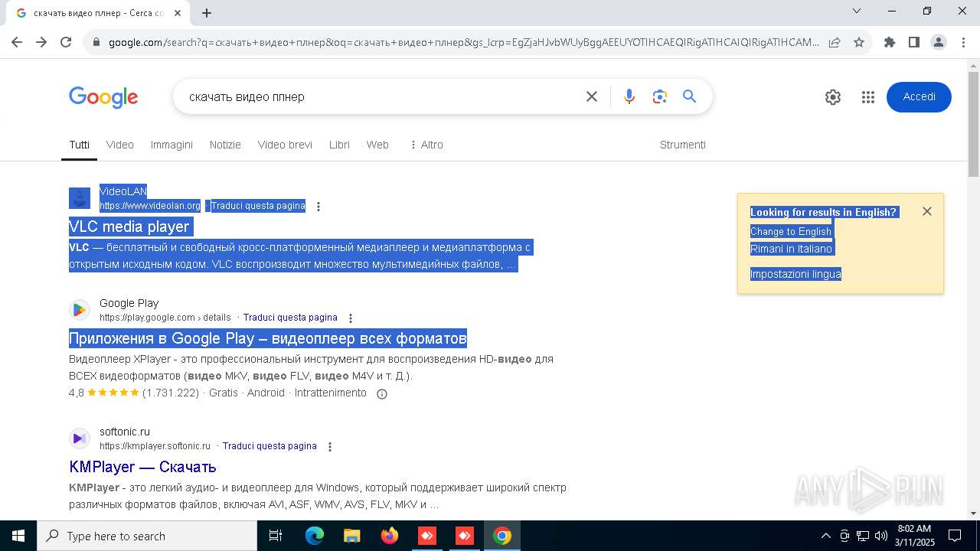
Task: Open Google Lens image search icon
Action: 660,96
